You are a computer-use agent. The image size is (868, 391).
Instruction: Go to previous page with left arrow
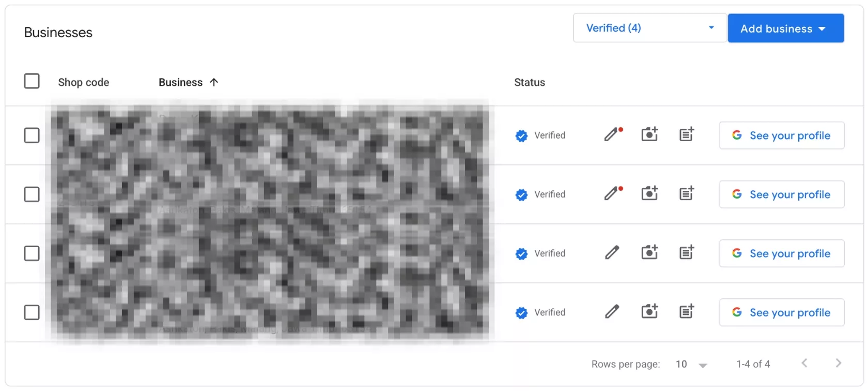coord(804,363)
